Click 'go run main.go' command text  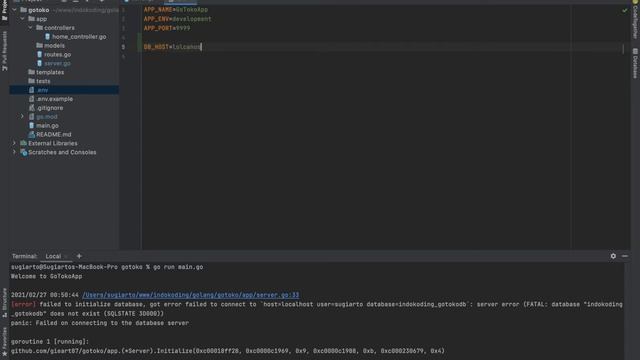pos(178,267)
